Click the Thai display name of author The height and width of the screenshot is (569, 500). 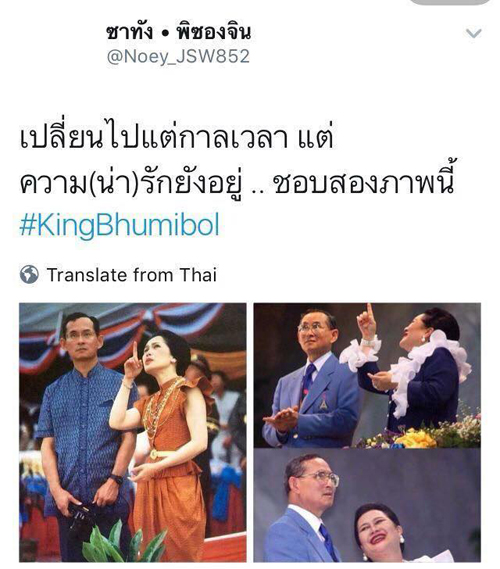coord(178,32)
